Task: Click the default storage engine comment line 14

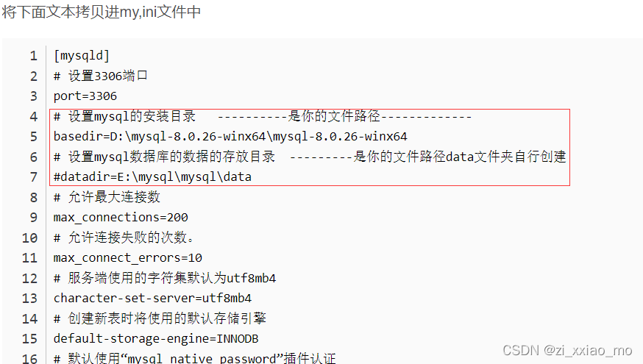Action: coord(160,318)
